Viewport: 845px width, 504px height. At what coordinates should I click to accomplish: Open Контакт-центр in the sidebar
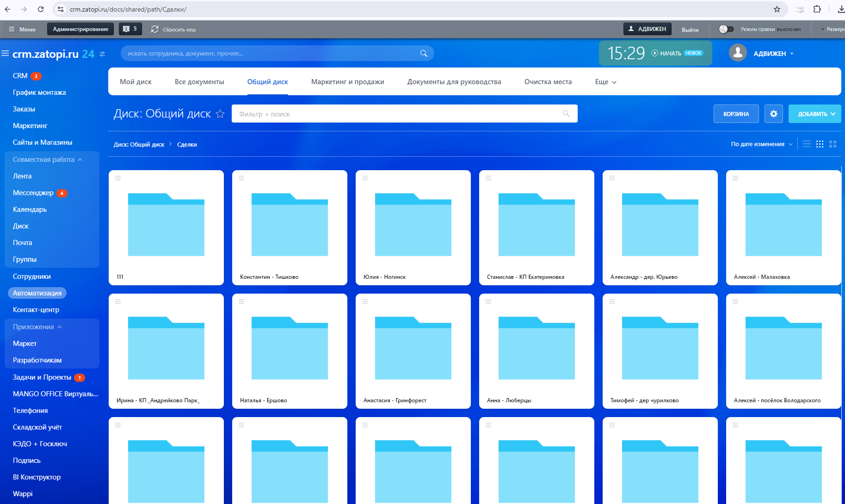click(36, 310)
